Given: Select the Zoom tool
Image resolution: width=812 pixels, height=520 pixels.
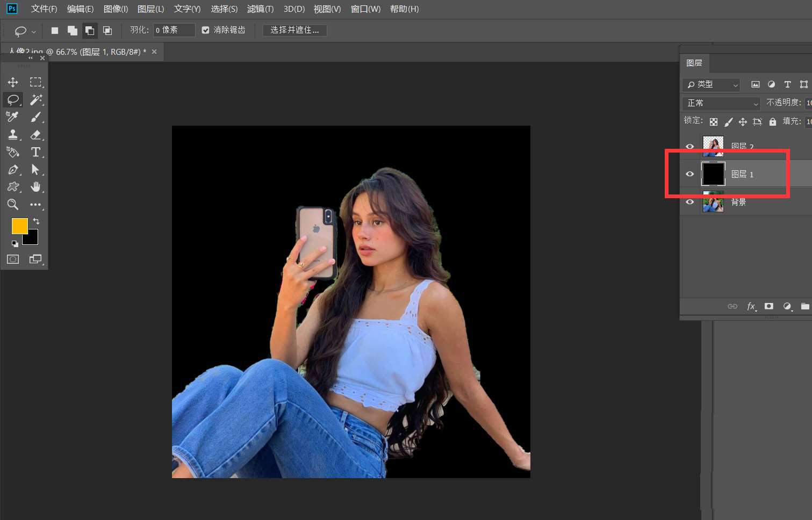Looking at the screenshot, I should 13,205.
